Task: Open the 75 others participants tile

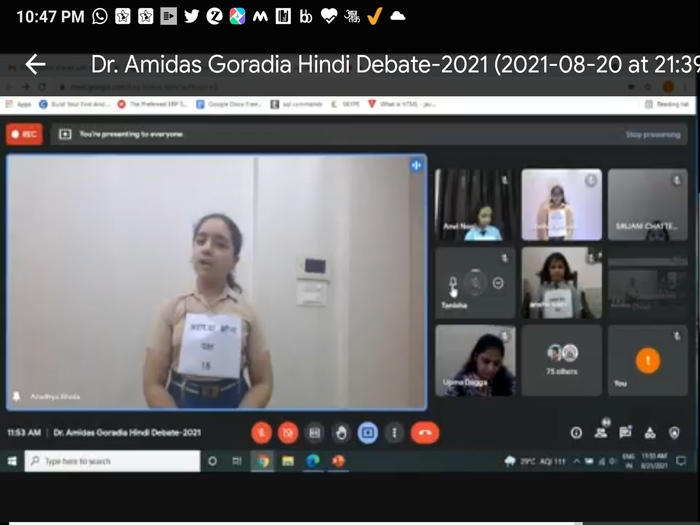Action: click(x=562, y=361)
